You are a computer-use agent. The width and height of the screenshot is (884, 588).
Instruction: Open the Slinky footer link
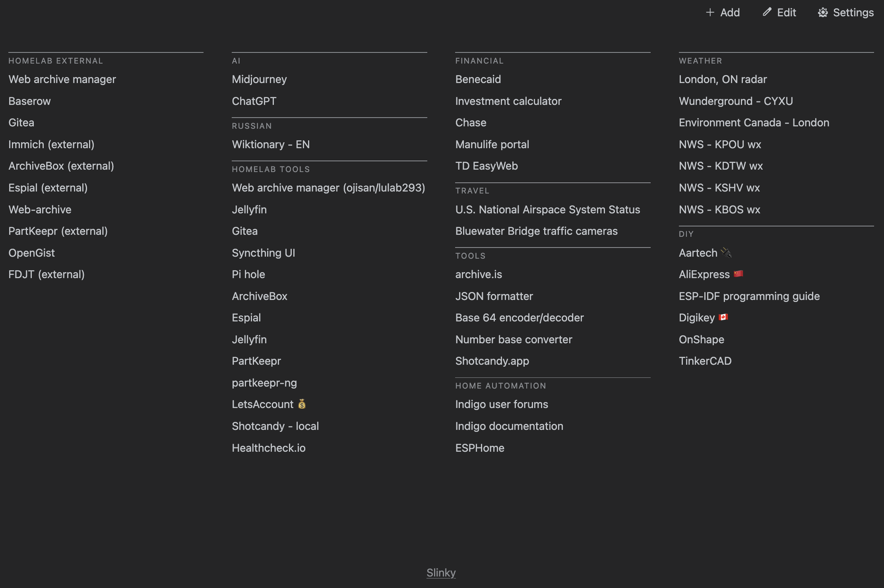441,573
